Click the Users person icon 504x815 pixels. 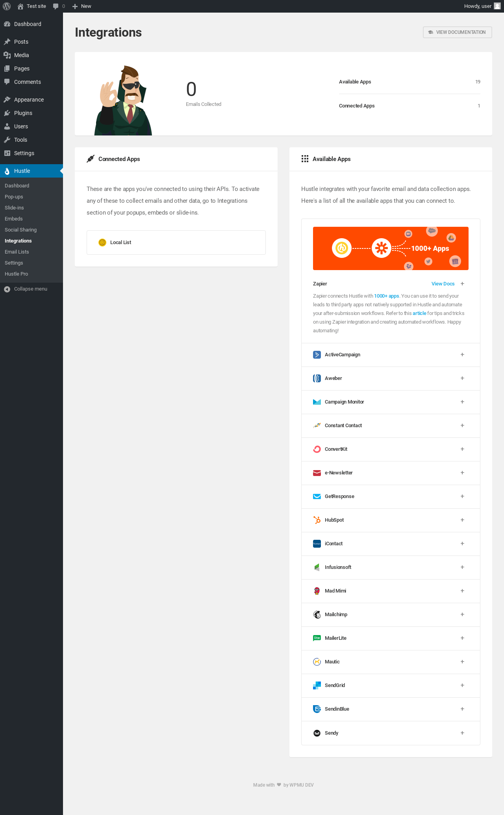pos(7,126)
